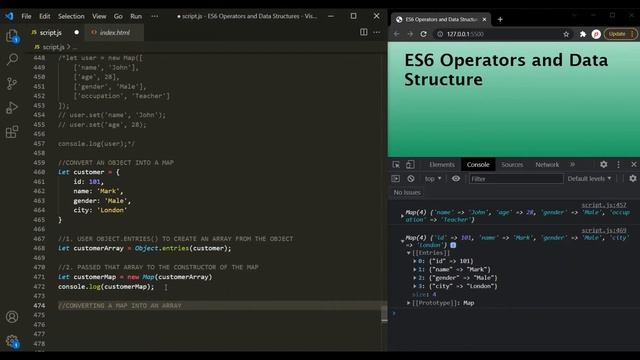Viewport: 640px width, 360px height.
Task: Create a live expression with eye icon
Action: pyautogui.click(x=456, y=179)
